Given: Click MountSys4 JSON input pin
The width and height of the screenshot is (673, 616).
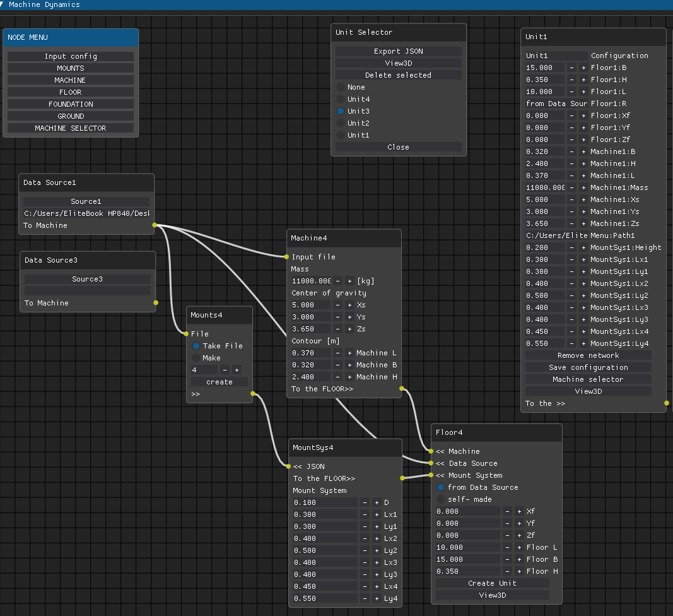Looking at the screenshot, I should click(288, 466).
